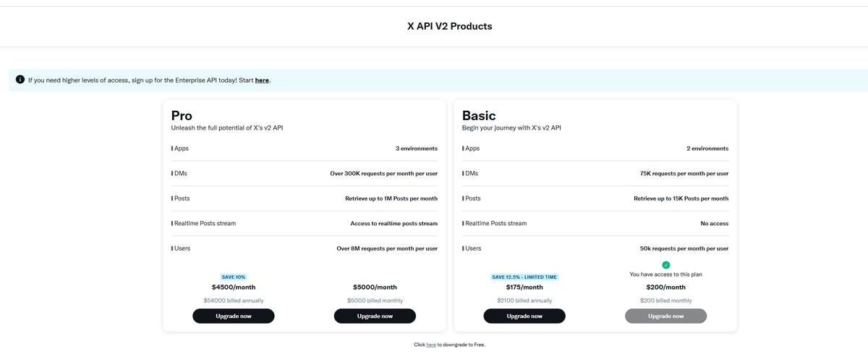Click 'Retrieve up to 15K Posts per month'
Screen dimensions: 868x357
pos(681,198)
